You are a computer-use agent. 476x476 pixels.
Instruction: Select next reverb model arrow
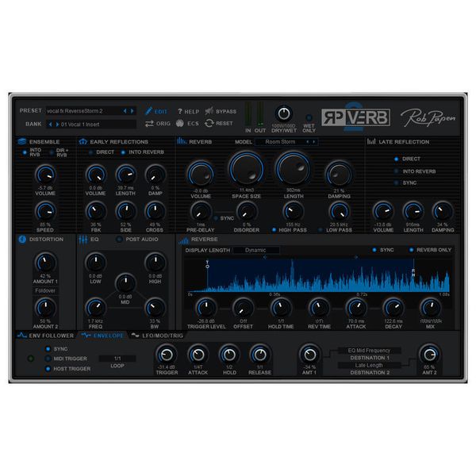[x=314, y=142]
